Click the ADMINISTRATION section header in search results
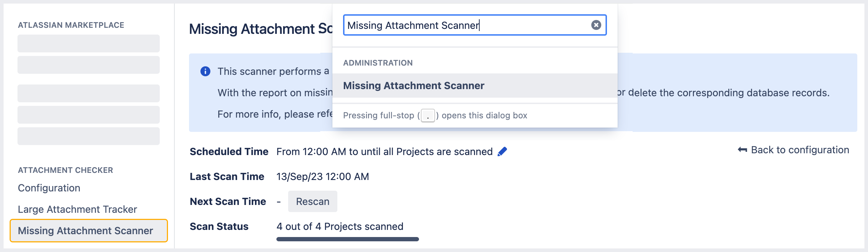The image size is (868, 252). [378, 63]
